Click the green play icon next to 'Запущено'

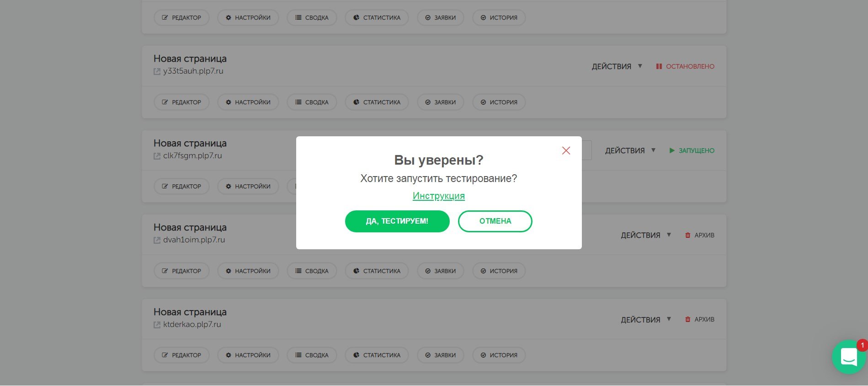click(672, 150)
